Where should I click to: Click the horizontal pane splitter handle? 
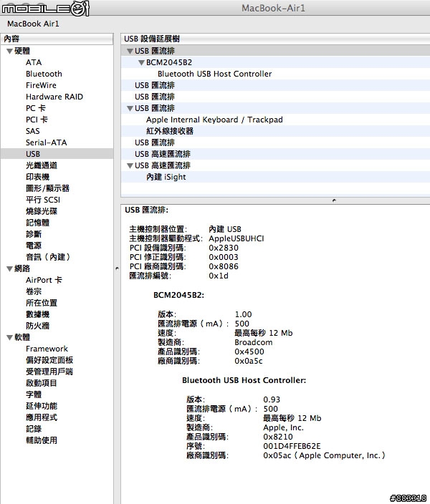[334, 200]
